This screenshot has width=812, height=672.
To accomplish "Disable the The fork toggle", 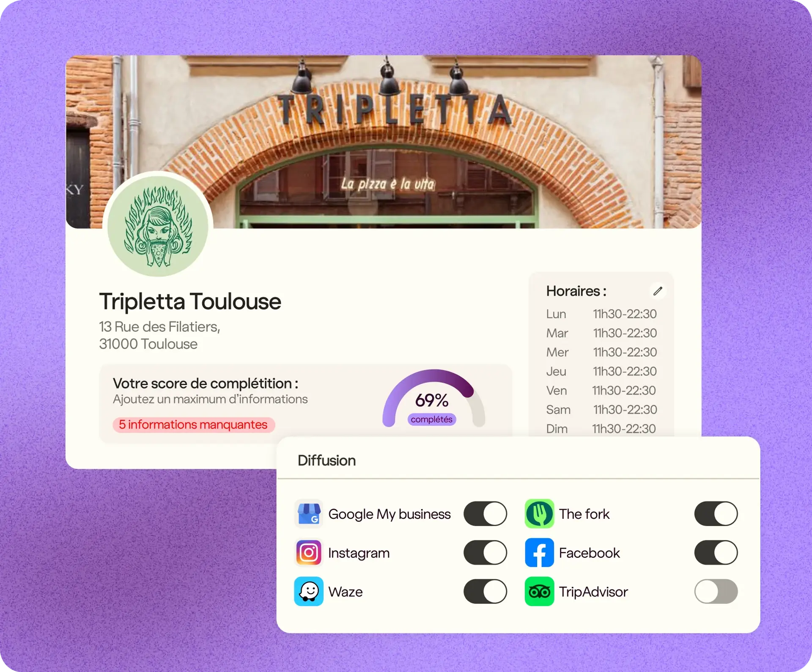I will pyautogui.click(x=716, y=514).
